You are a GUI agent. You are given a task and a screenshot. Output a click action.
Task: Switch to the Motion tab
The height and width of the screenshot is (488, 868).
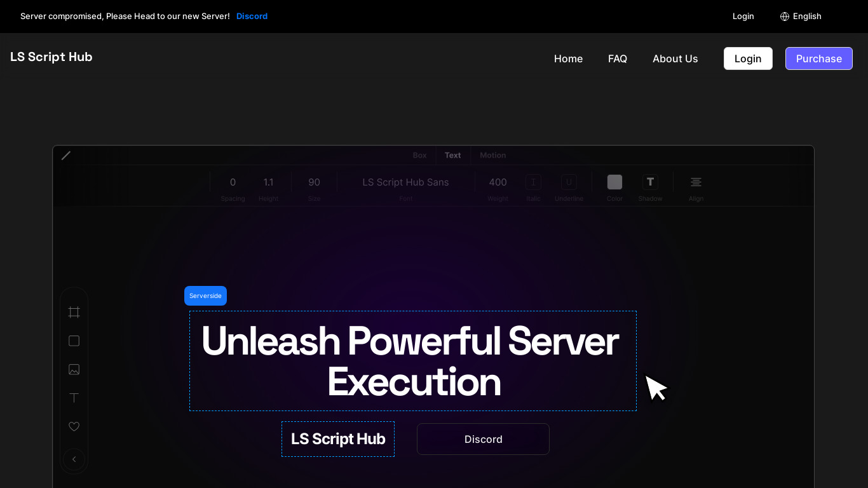click(x=492, y=155)
